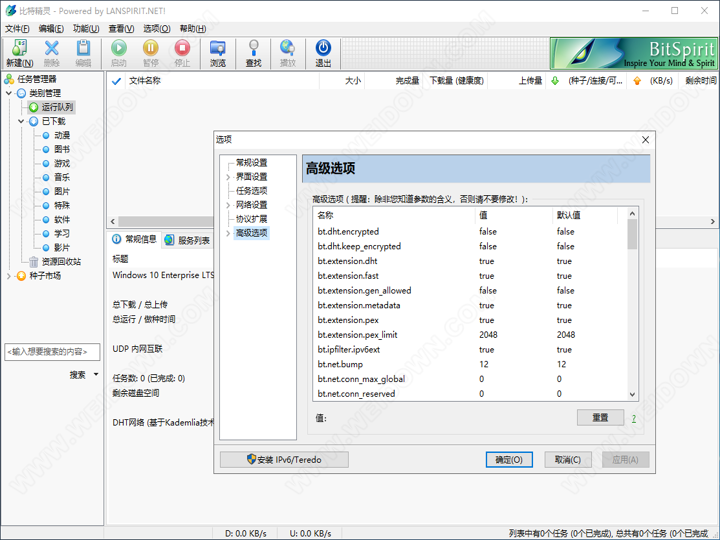Select the 影片 category

pos(62,248)
